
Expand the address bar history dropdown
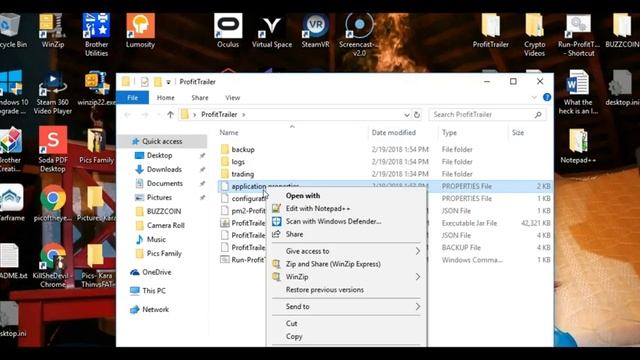click(407, 115)
